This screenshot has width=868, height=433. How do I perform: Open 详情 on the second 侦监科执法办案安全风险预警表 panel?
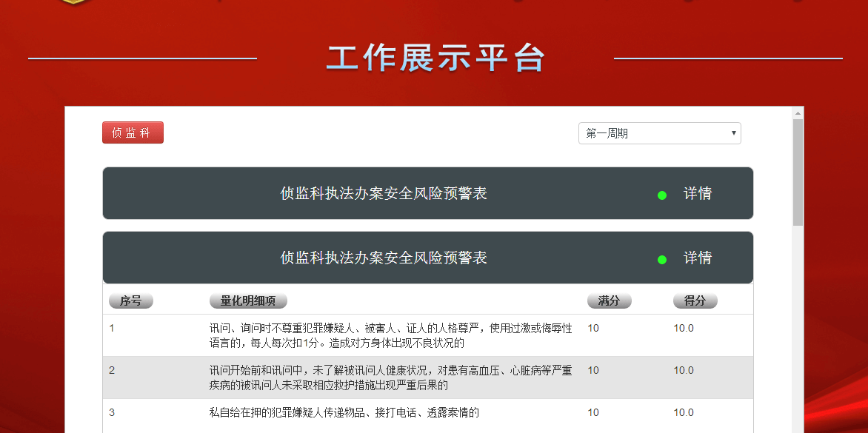coord(698,258)
